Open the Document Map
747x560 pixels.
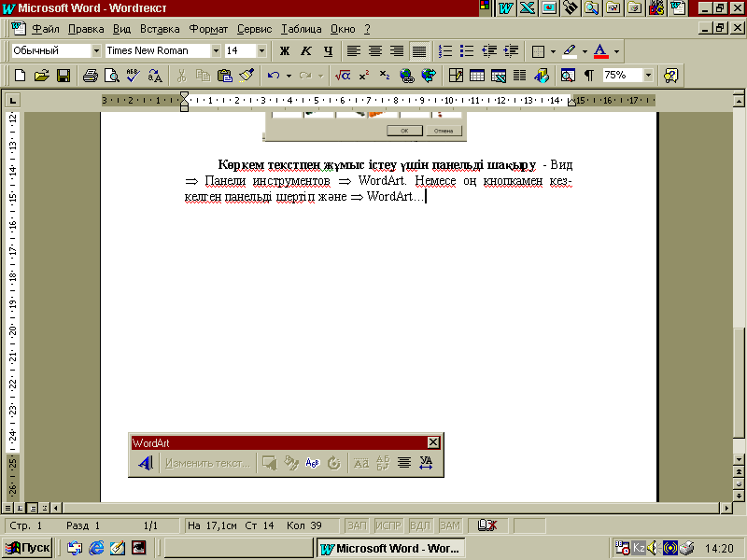568,76
